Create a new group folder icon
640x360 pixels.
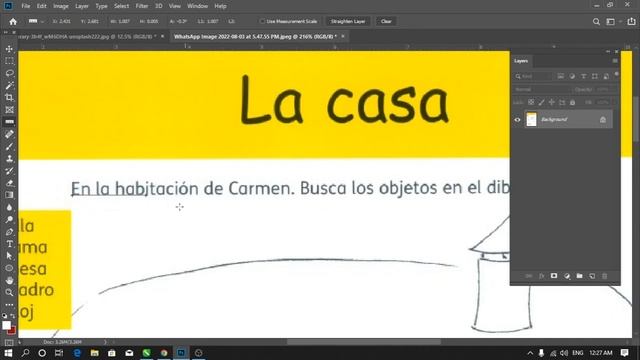(x=580, y=276)
